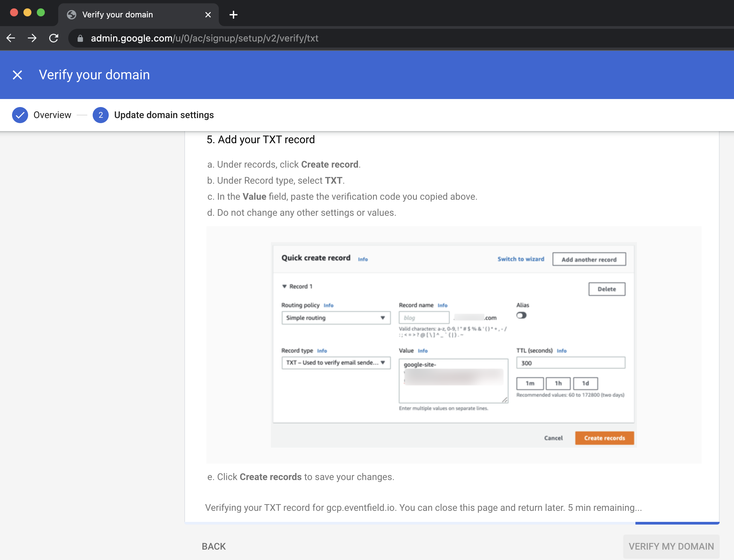Open the TXT record type dropdown
734x560 pixels.
point(336,363)
